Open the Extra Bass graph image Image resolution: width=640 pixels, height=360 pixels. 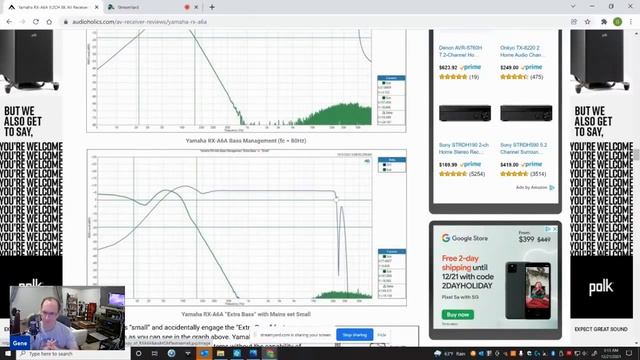pyautogui.click(x=246, y=227)
